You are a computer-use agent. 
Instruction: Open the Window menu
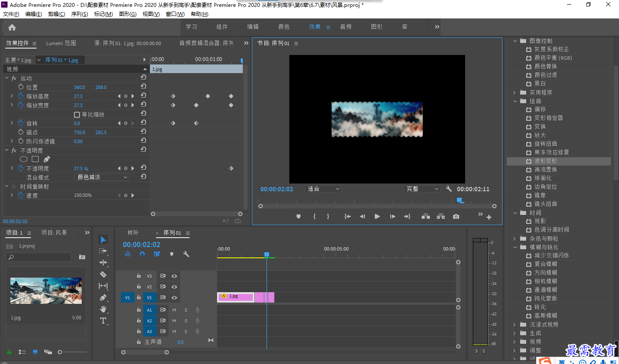pos(175,14)
